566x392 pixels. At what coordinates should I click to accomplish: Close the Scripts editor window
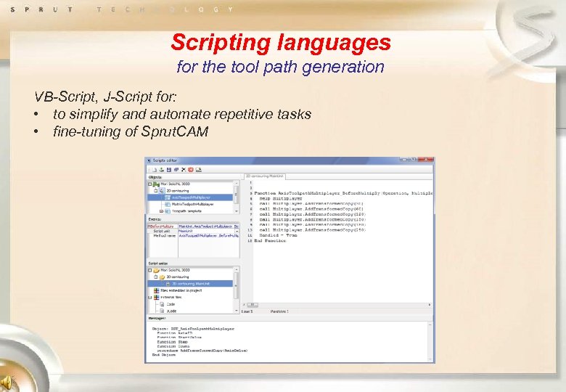tap(425, 159)
